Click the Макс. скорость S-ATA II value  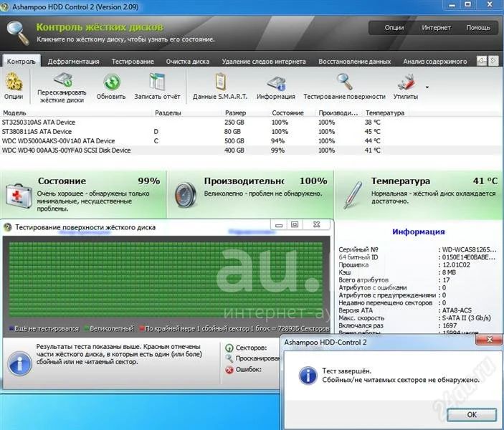[467, 317]
